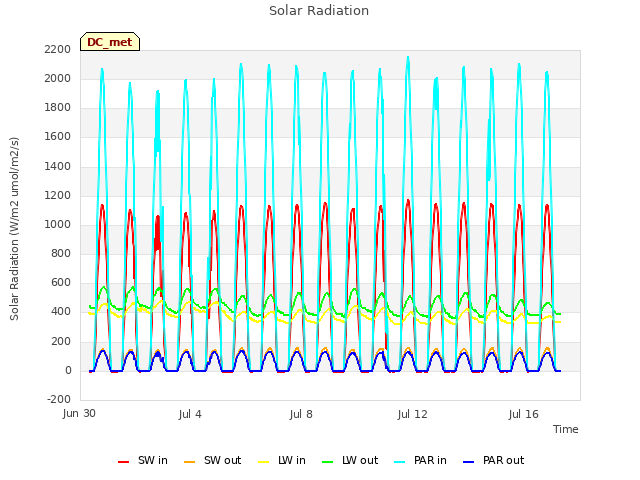Click the cyan PAR in legend swatch
Screen dimensions: 640x480
[x=400, y=462]
